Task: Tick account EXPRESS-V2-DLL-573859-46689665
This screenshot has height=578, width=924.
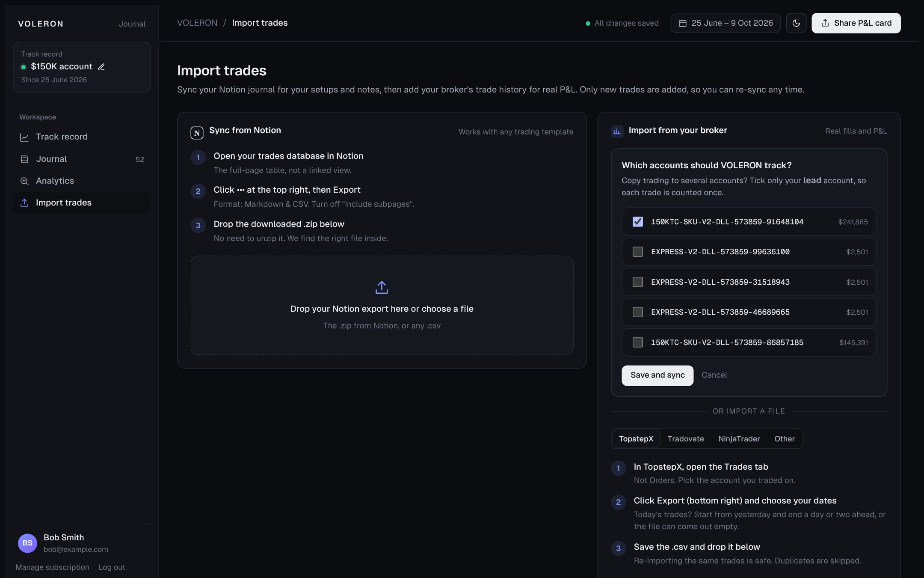Action: [x=638, y=312]
